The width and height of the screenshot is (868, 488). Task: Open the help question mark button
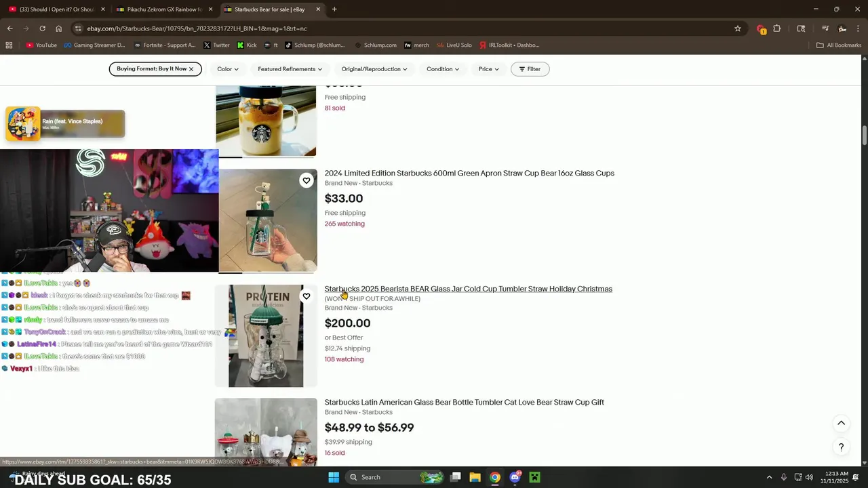click(x=841, y=447)
